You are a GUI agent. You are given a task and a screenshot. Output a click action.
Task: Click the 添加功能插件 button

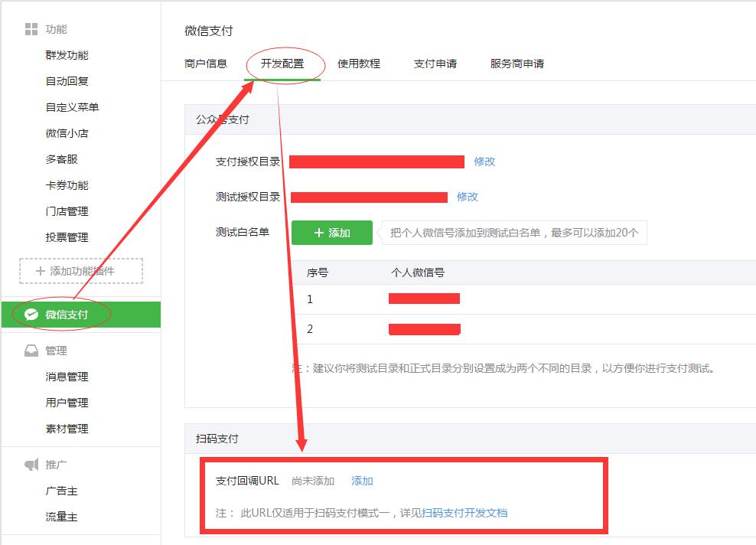click(81, 271)
